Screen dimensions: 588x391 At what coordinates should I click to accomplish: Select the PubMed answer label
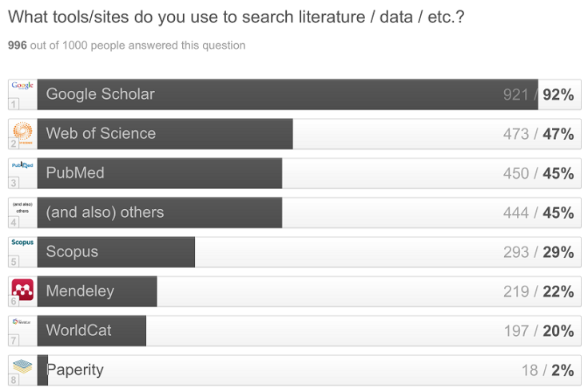(75, 173)
